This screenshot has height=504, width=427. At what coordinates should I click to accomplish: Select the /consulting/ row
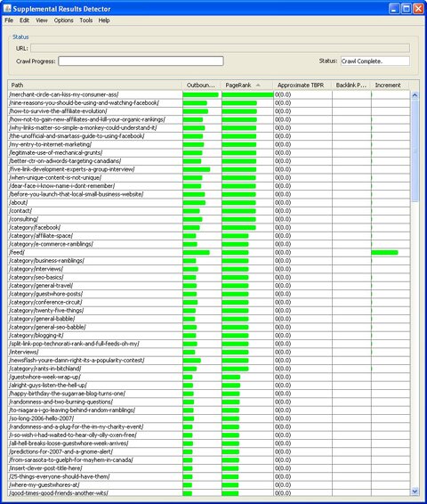click(x=209, y=219)
